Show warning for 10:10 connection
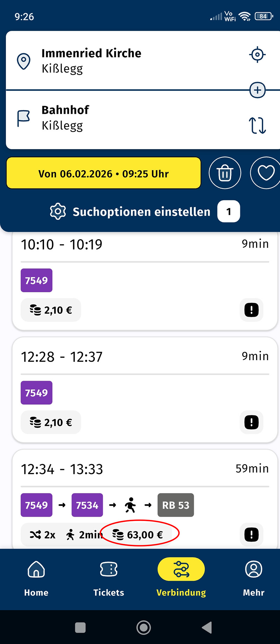 point(251,310)
